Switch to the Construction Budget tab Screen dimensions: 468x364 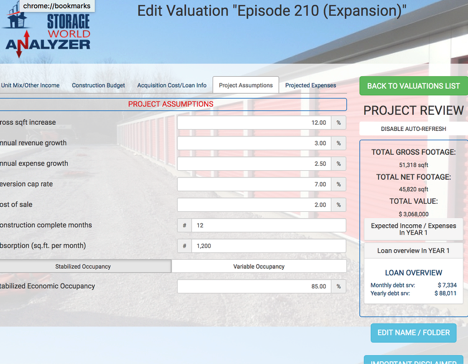(x=98, y=85)
